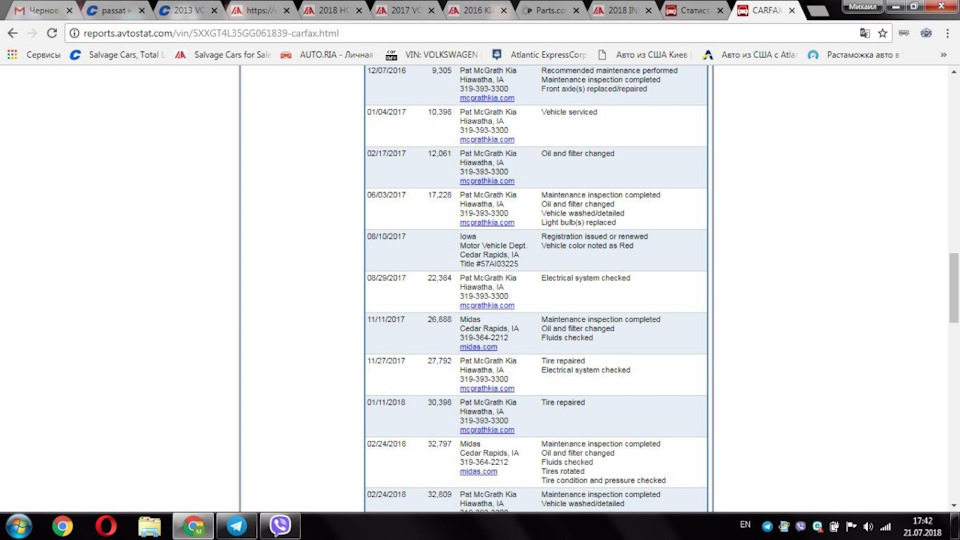Open Авто из США Киев bookmark
Viewport: 960px width, 540px height.
tap(643, 54)
